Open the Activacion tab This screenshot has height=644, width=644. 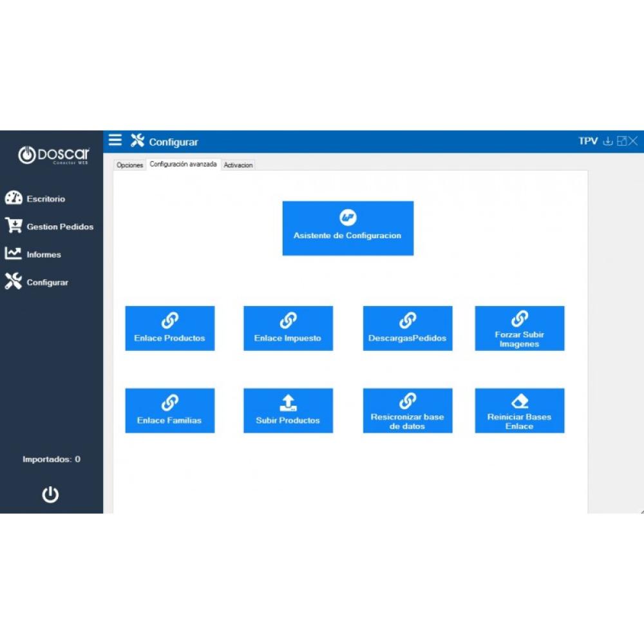[238, 165]
